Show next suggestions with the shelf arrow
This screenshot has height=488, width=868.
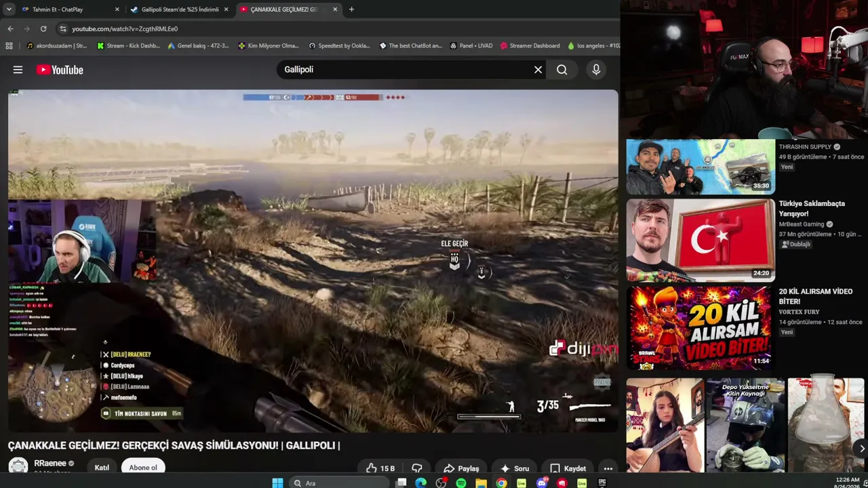[862, 448]
